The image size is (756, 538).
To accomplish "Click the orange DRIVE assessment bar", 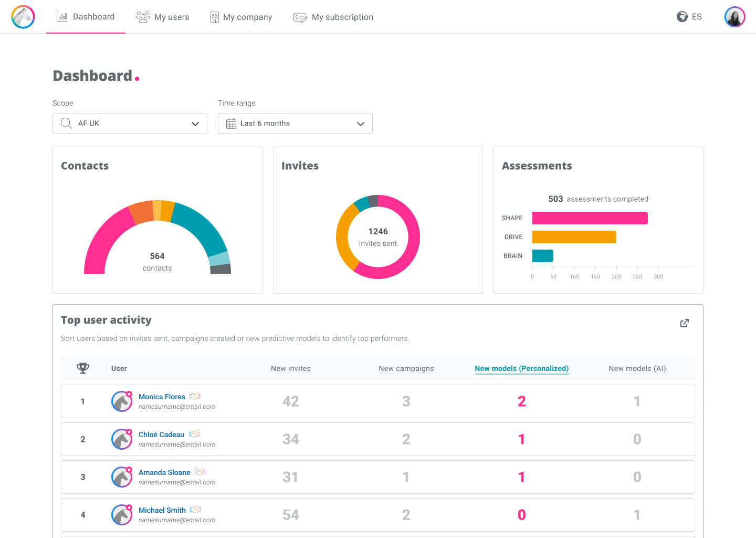I will tap(574, 237).
